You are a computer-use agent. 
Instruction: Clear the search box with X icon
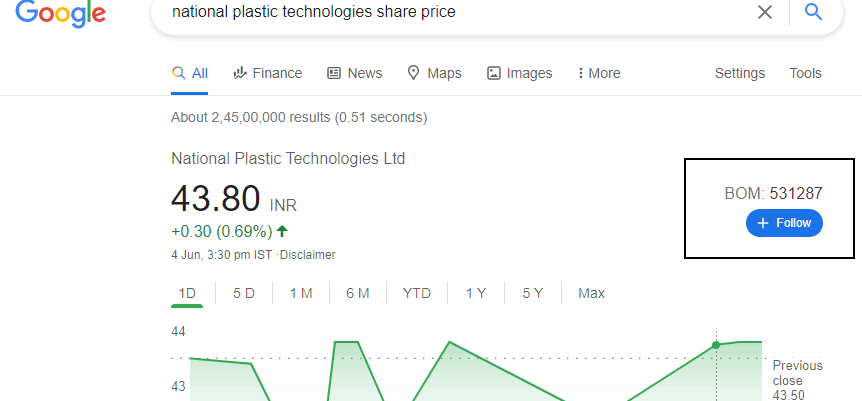765,12
